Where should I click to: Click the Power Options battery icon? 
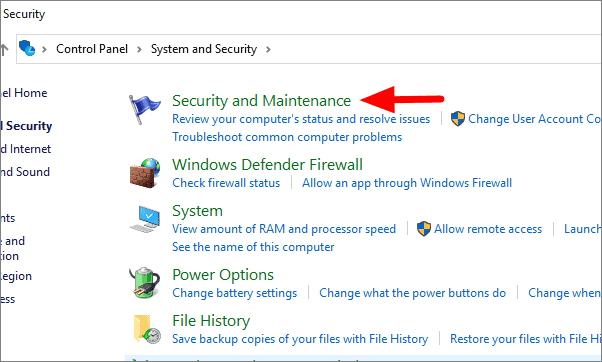point(145,283)
